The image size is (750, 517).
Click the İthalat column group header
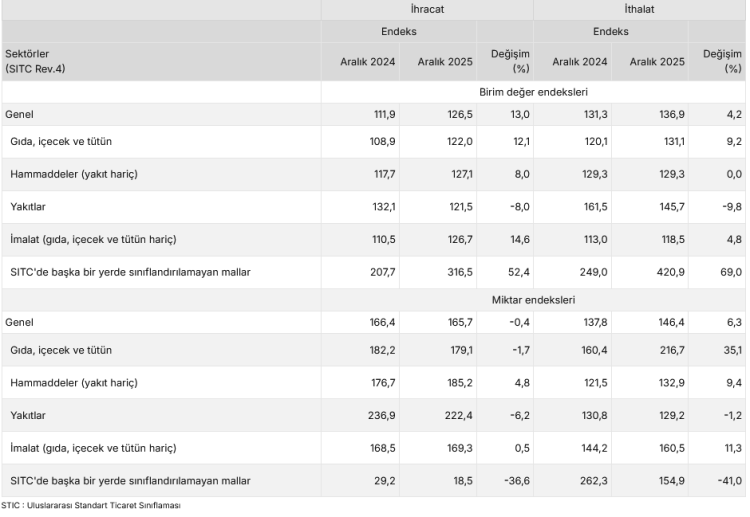(637, 9)
